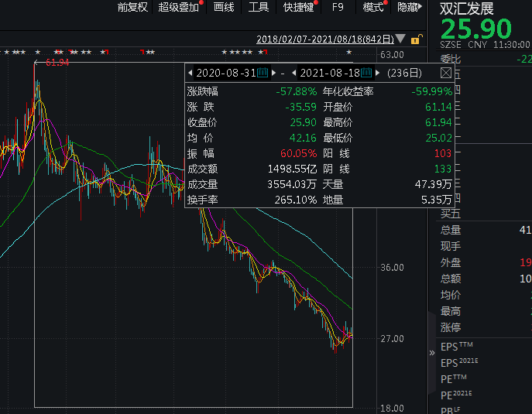
Task: Step start date back with left arrow
Action: (190, 73)
